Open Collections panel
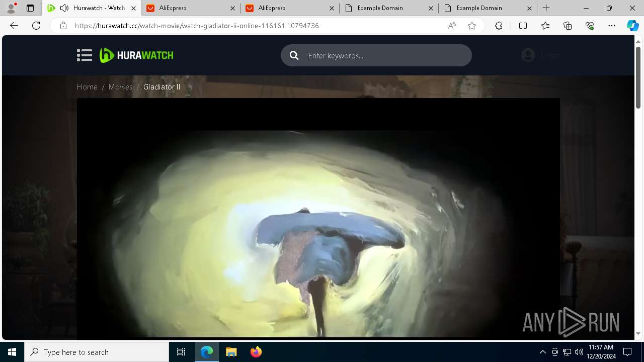The height and width of the screenshot is (362, 644). pyautogui.click(x=568, y=26)
